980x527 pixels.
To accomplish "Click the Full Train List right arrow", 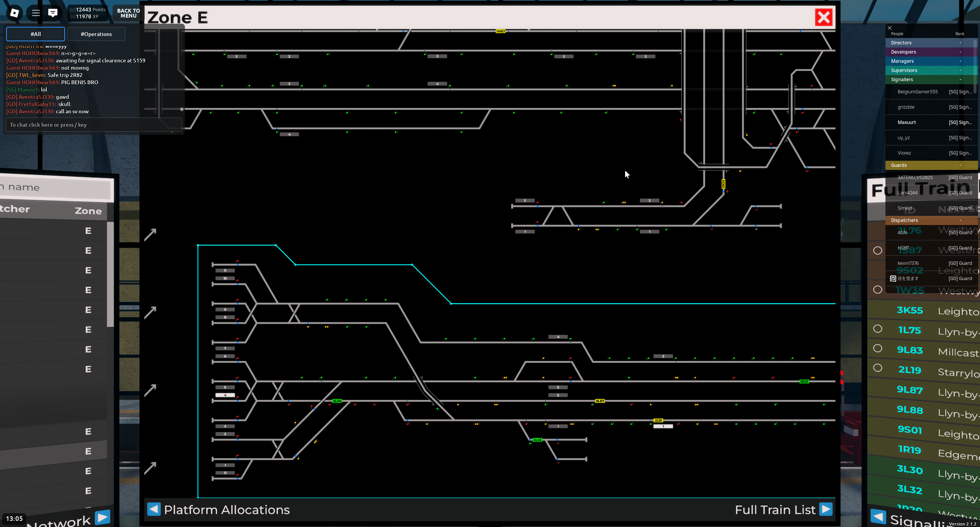I will pos(826,509).
